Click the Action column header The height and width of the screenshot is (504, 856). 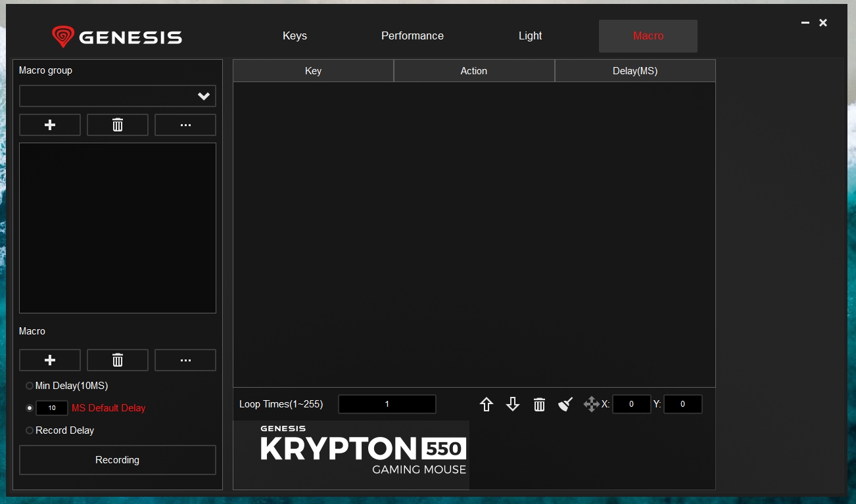click(x=474, y=71)
